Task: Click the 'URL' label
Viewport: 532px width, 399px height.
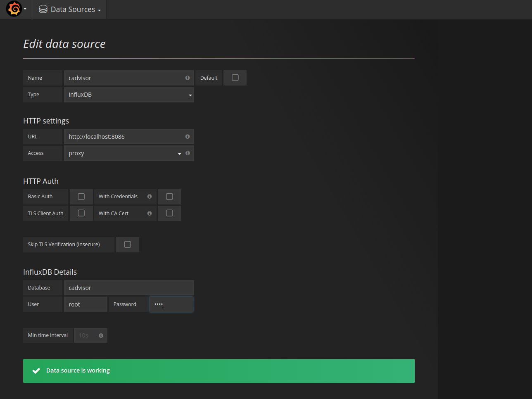Action: click(33, 137)
